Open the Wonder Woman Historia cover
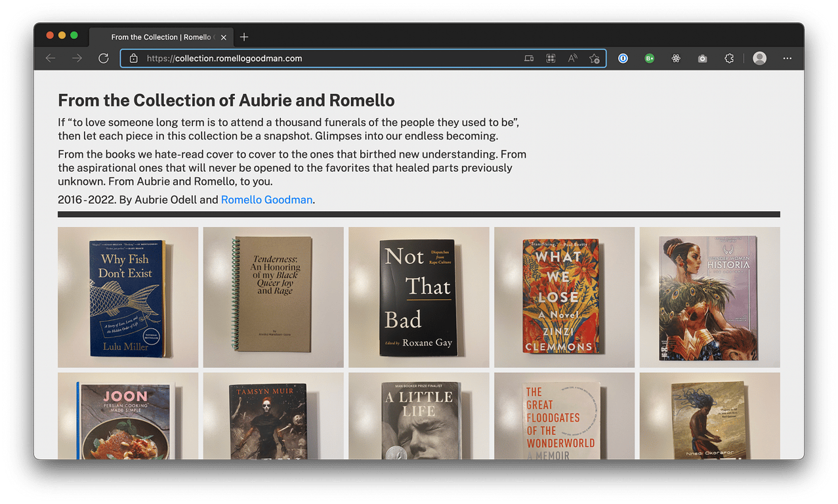Image resolution: width=838 pixels, height=504 pixels. 710,297
